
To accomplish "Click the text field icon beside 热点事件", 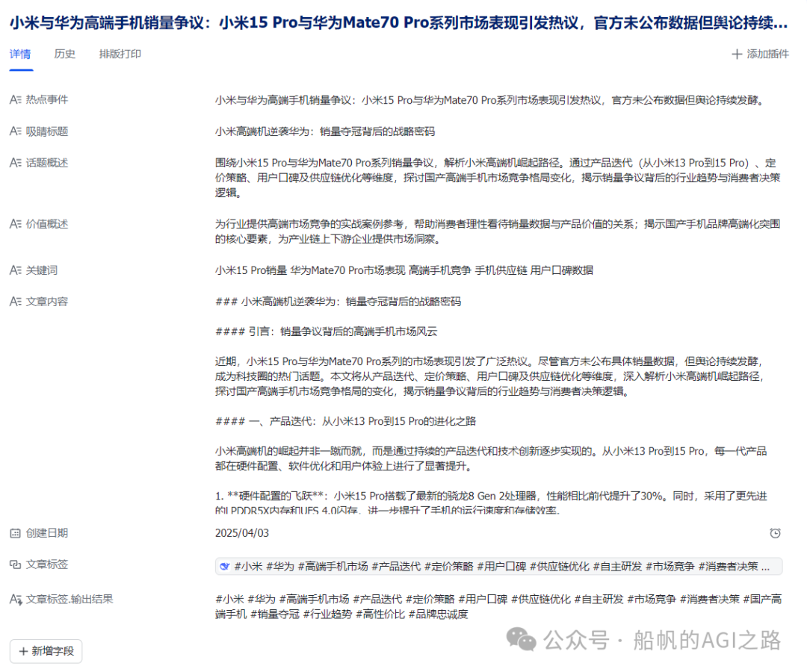I will (x=16, y=100).
